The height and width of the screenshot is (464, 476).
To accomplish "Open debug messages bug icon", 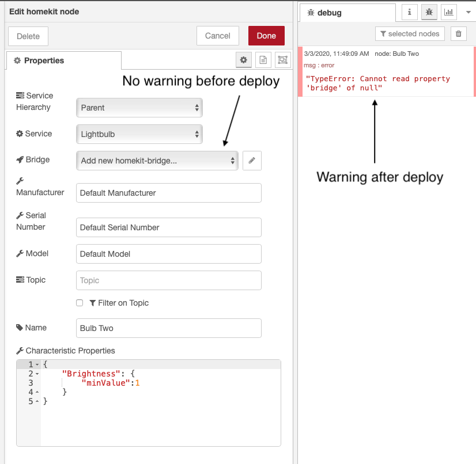I will click(x=429, y=12).
